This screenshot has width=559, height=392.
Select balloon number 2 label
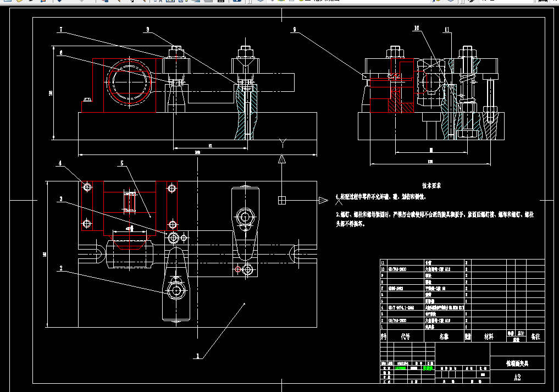click(61, 268)
